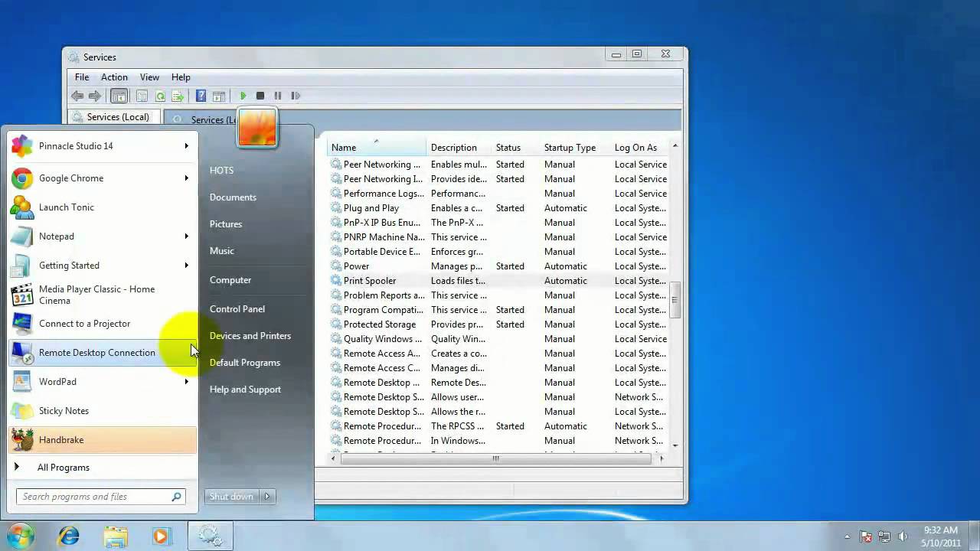Expand Google Chrome jump list arrow
The width and height of the screenshot is (980, 551).
[186, 178]
